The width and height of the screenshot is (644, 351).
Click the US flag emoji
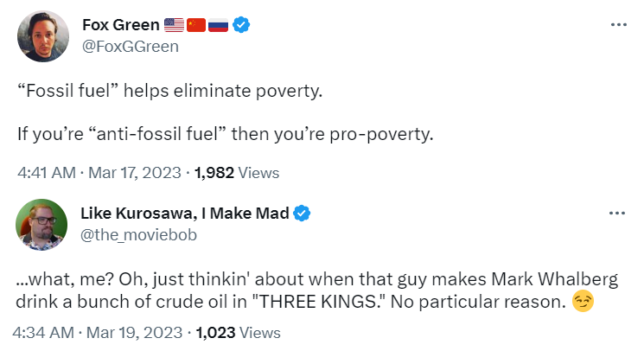coord(174,25)
